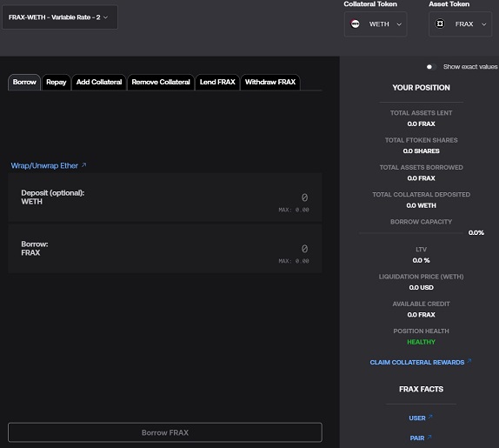Switch to the Borrow tab
Image resolution: width=499 pixels, height=448 pixels.
[24, 82]
